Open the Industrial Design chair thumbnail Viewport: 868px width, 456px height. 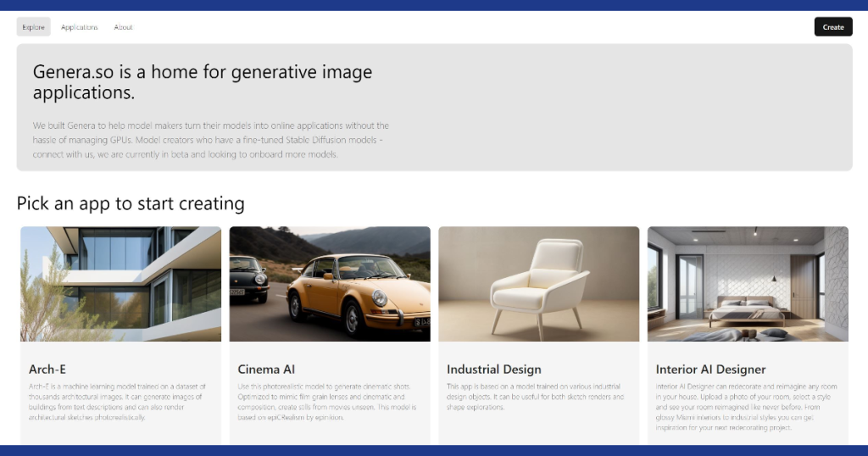tap(538, 284)
